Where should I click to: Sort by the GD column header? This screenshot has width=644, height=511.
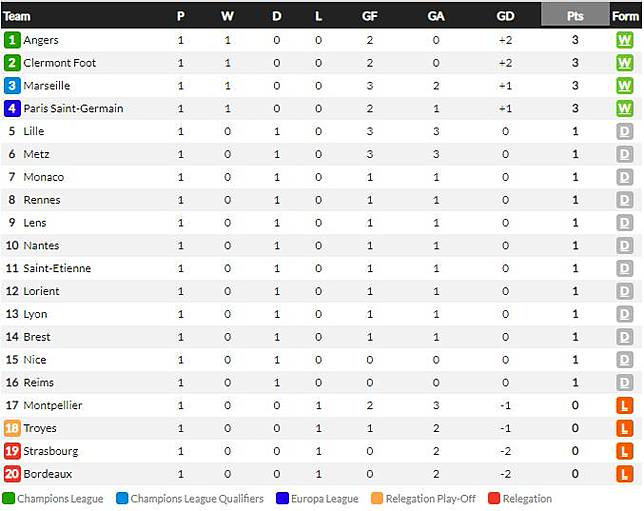click(505, 15)
